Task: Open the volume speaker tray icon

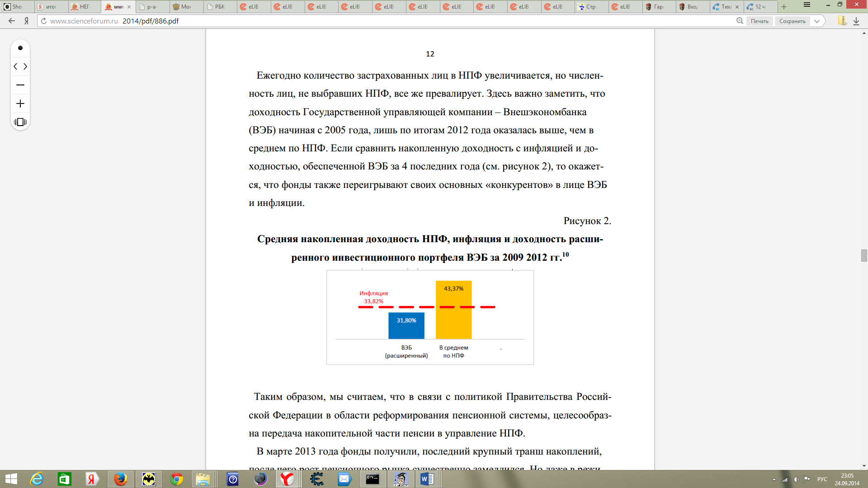Action: (x=796, y=479)
